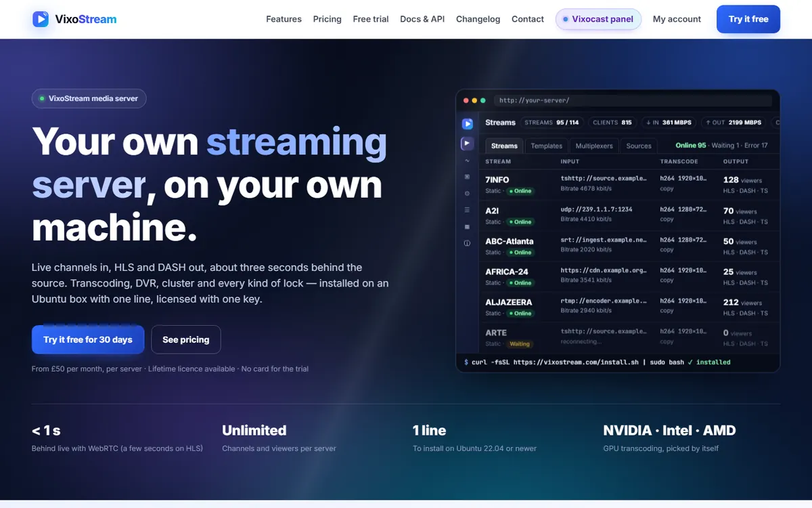This screenshot has height=508, width=812.
Task: Click the 212 viewers count
Action: click(742, 302)
